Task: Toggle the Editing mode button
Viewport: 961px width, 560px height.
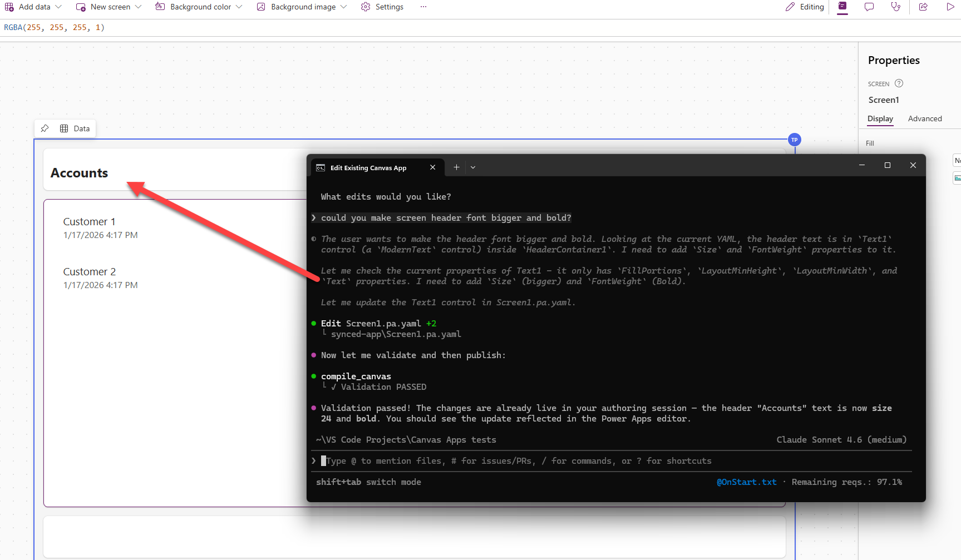Action: click(805, 7)
